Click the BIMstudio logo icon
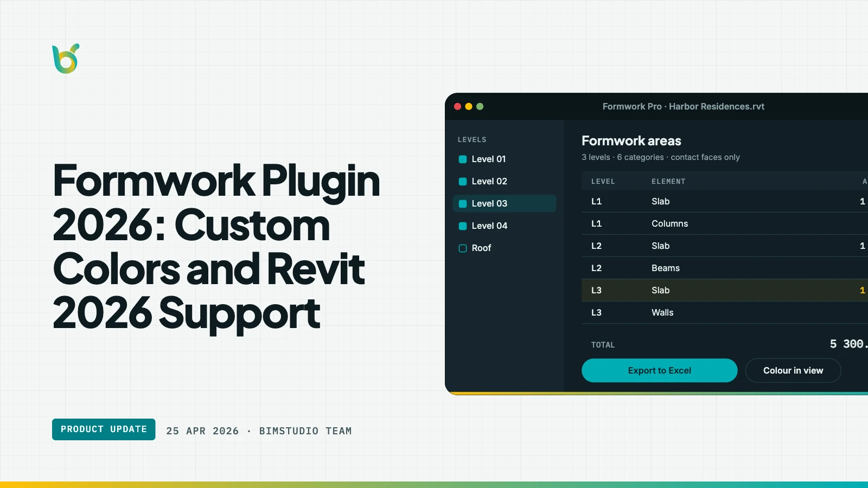Image resolution: width=868 pixels, height=488 pixels. pyautogui.click(x=66, y=59)
